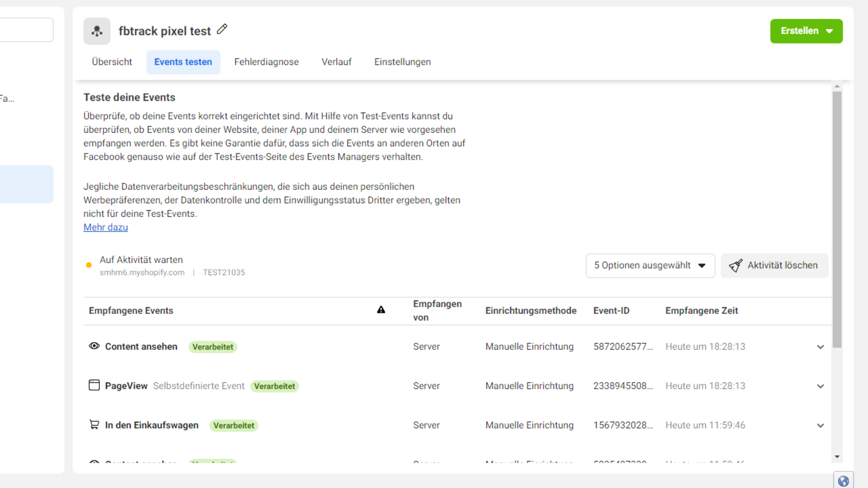The height and width of the screenshot is (488, 868).
Task: Click smhm6.myshopify.com domain text
Action: pos(142,272)
